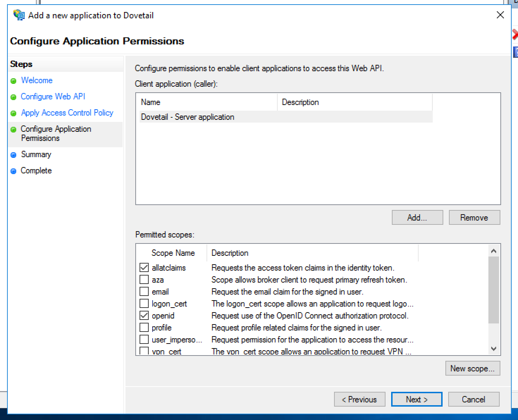Cancel the Add Application wizard
This screenshot has width=518, height=420.
pos(474,399)
